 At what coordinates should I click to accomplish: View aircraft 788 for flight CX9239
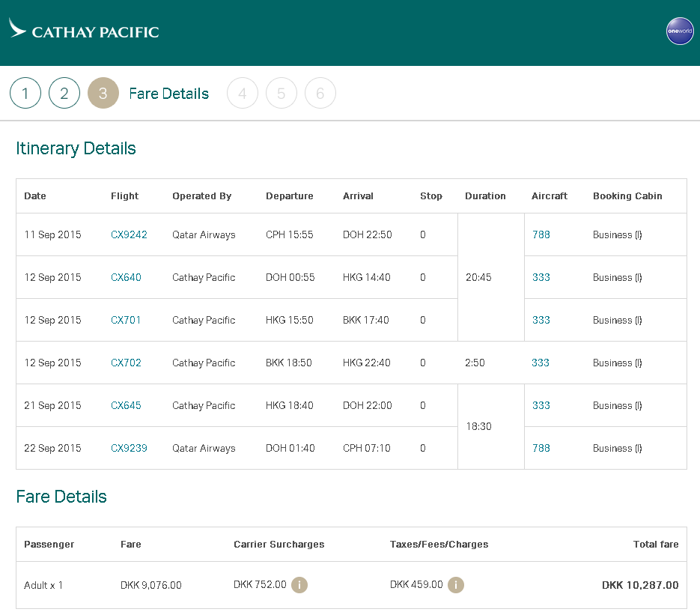click(x=541, y=448)
